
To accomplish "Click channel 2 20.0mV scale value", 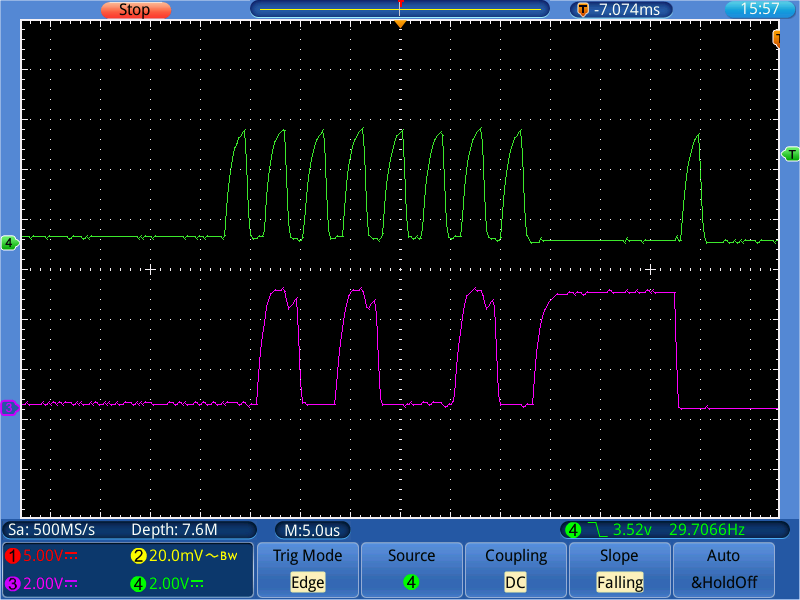I will click(x=176, y=556).
